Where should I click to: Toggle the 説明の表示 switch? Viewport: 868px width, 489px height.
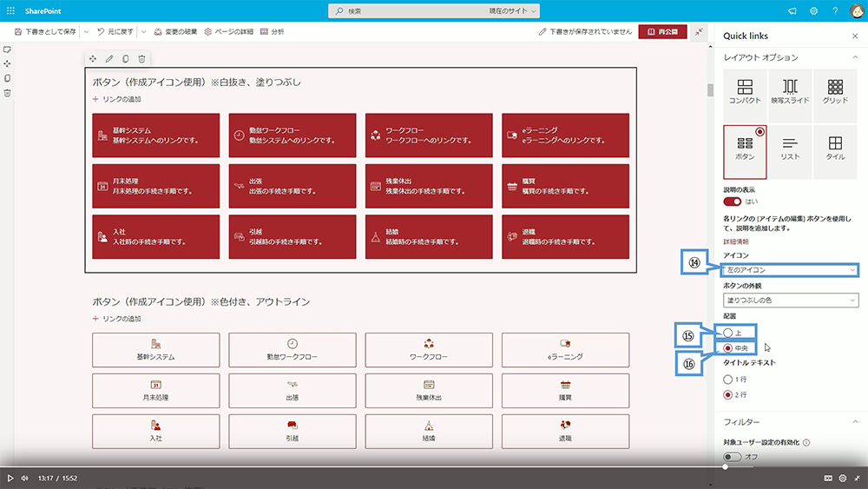coord(733,202)
